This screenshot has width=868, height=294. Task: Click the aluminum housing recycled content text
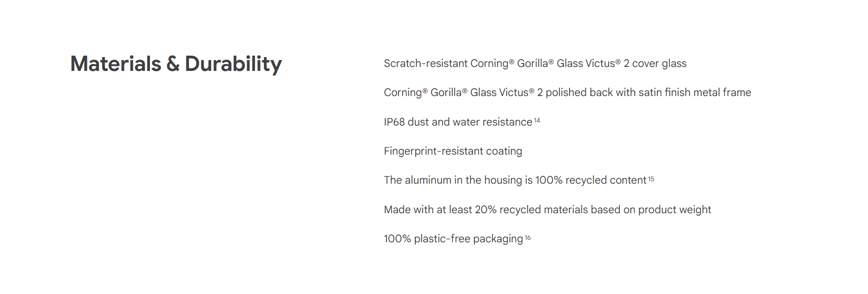point(515,180)
